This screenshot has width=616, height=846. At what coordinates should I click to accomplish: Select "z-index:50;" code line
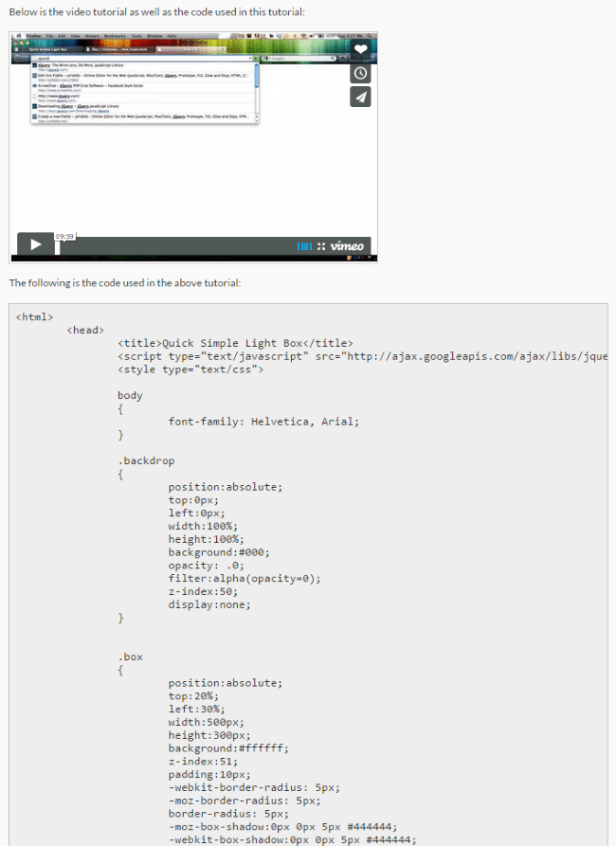coord(203,591)
